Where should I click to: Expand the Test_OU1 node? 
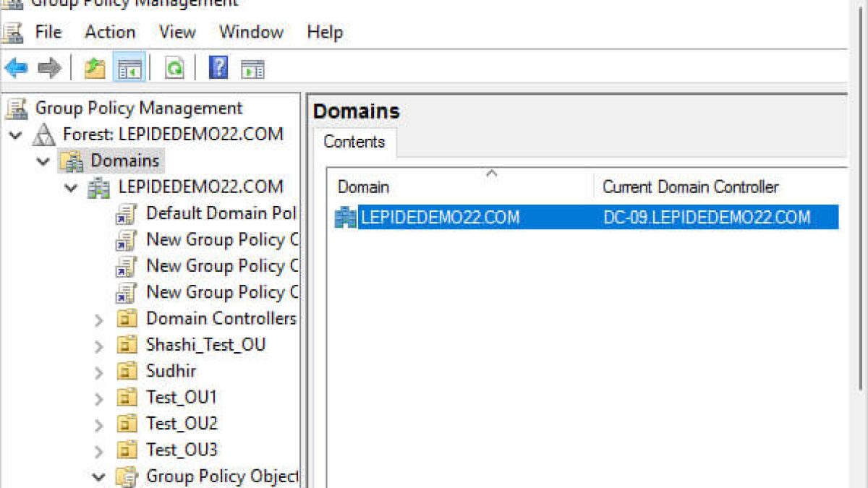[x=99, y=398]
